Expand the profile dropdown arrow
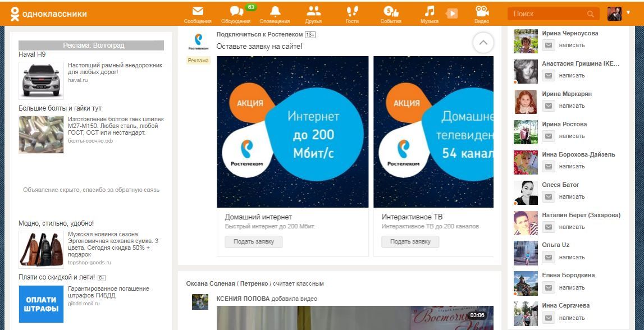This screenshot has height=330, width=644. pos(628,12)
